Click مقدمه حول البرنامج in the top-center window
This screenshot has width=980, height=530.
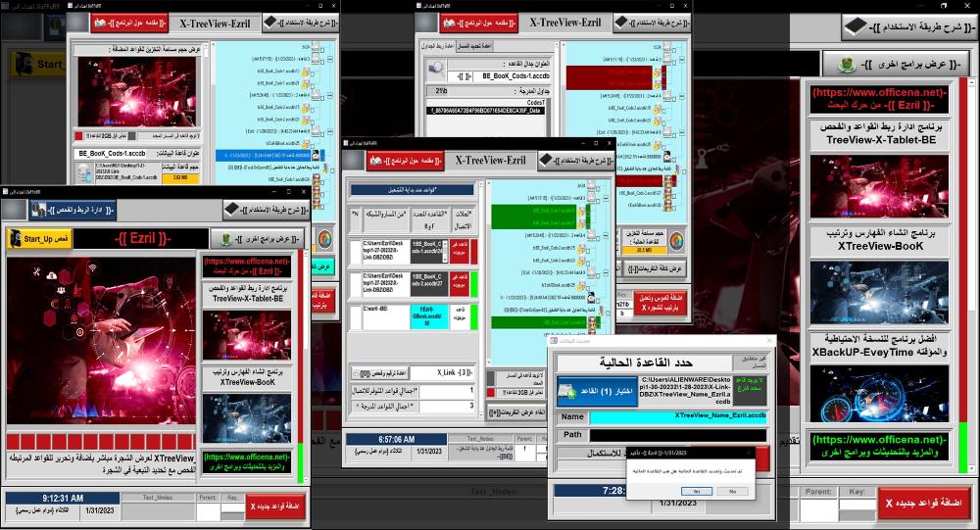479,24
